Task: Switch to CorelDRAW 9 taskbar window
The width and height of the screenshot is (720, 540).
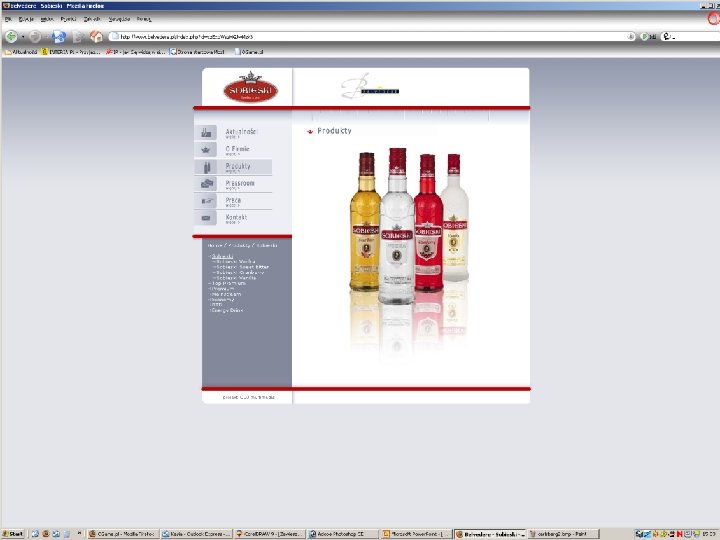Action: coord(269,534)
